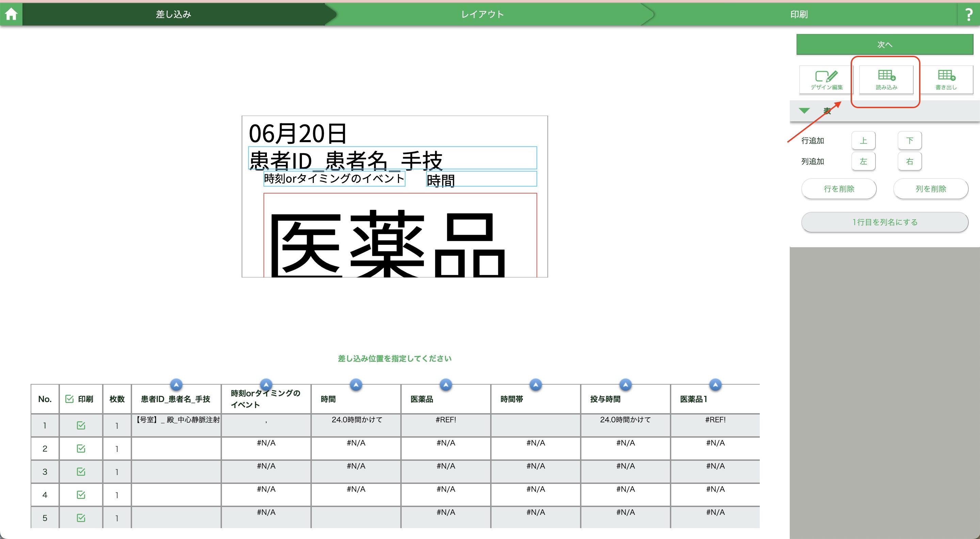Toggle the 印刷 header checkbox
Image resolution: width=980 pixels, height=539 pixels.
pos(69,399)
